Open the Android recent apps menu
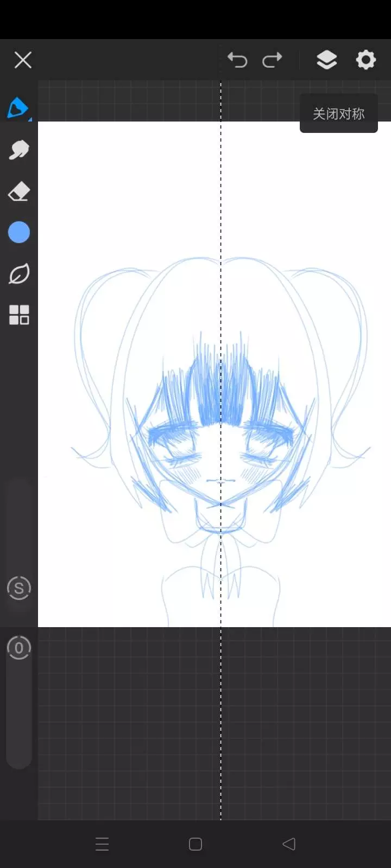 [102, 844]
